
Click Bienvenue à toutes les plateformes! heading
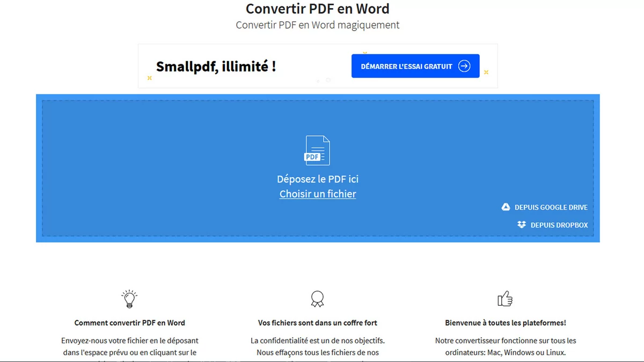[506, 323]
